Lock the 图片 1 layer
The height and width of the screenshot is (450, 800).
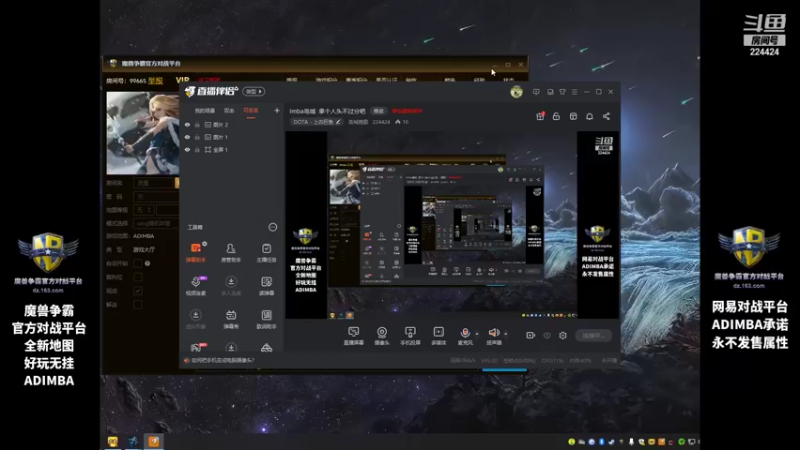[197, 137]
